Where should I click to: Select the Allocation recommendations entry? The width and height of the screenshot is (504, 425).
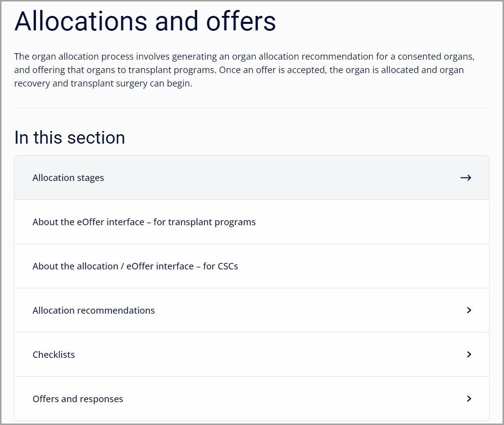pyautogui.click(x=94, y=310)
